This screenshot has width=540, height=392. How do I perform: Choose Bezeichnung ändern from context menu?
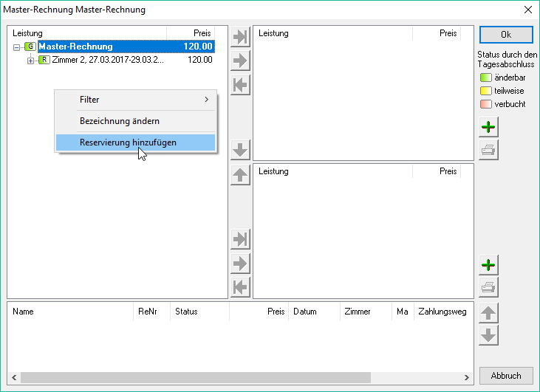(x=136, y=121)
